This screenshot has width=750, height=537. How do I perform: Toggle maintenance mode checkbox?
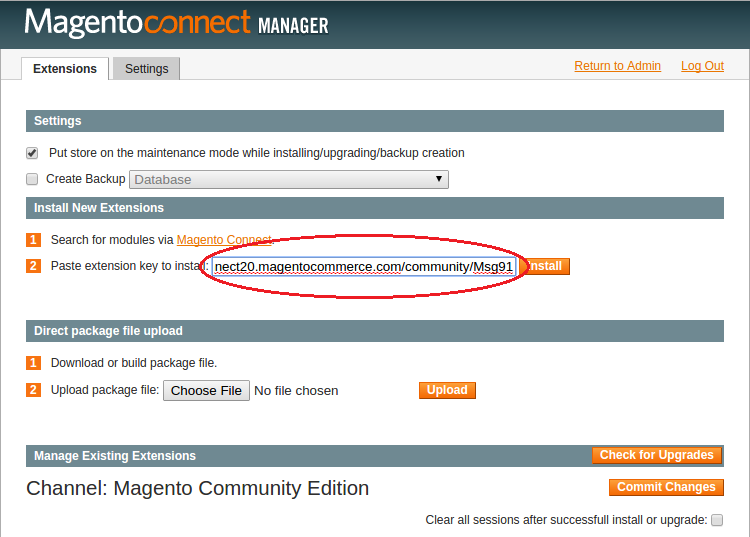32,153
